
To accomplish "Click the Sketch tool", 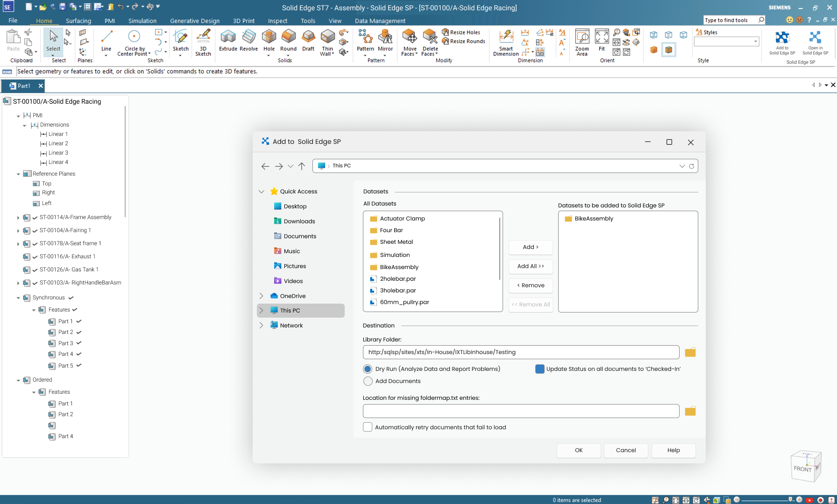I will [180, 42].
